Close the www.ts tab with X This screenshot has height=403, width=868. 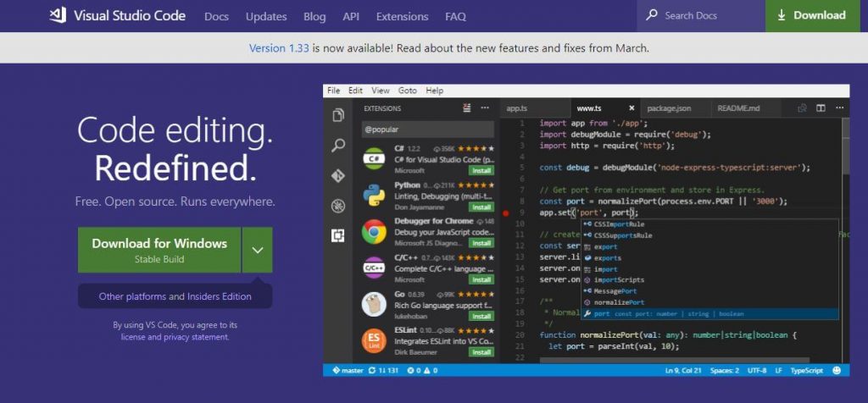632,108
